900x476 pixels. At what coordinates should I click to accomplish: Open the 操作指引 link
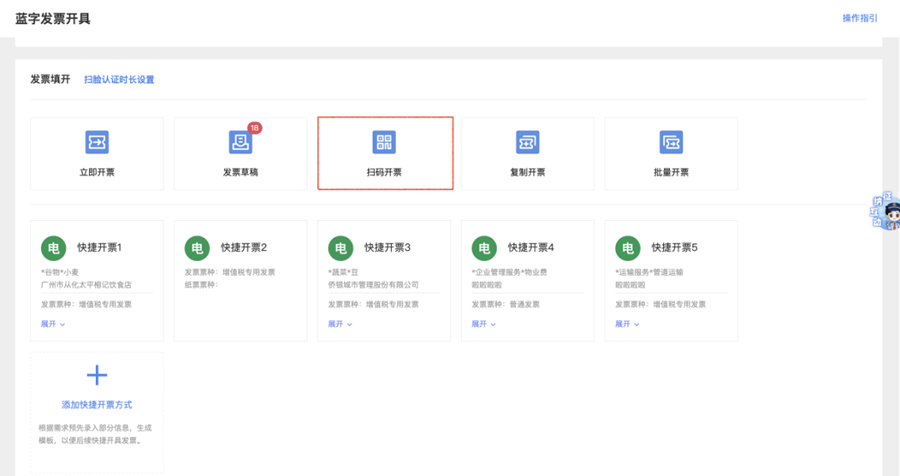(x=859, y=18)
